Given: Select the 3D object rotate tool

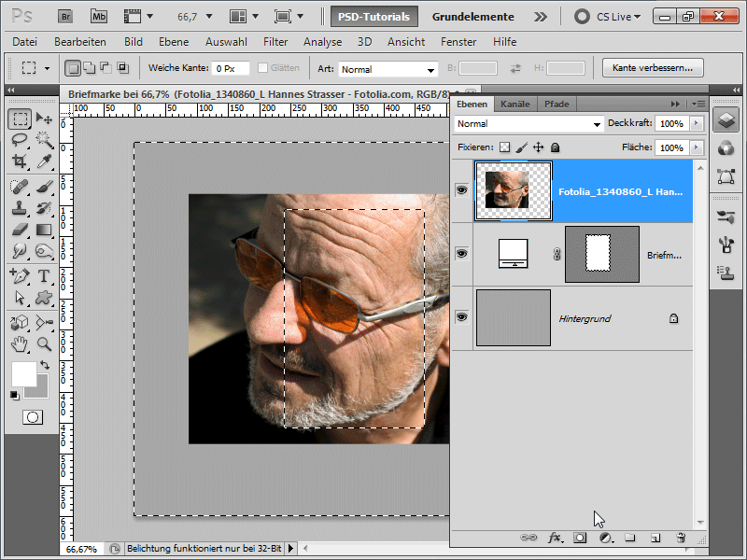Looking at the screenshot, I should (20, 323).
